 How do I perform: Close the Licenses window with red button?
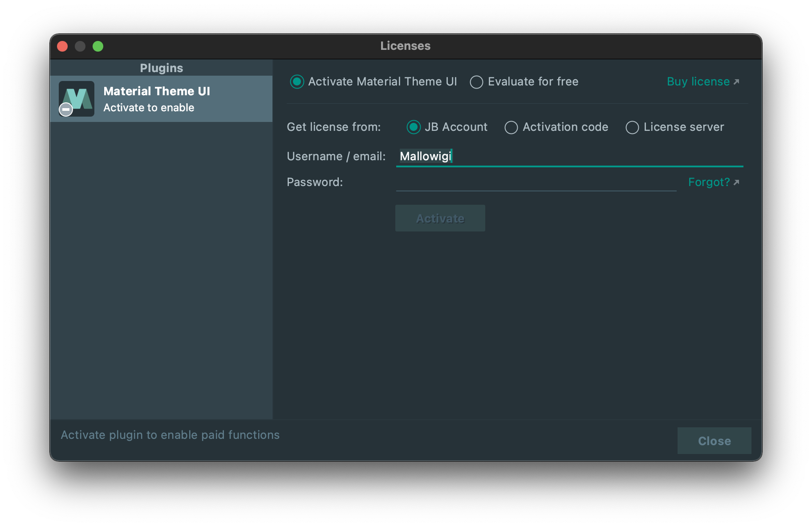pos(62,46)
